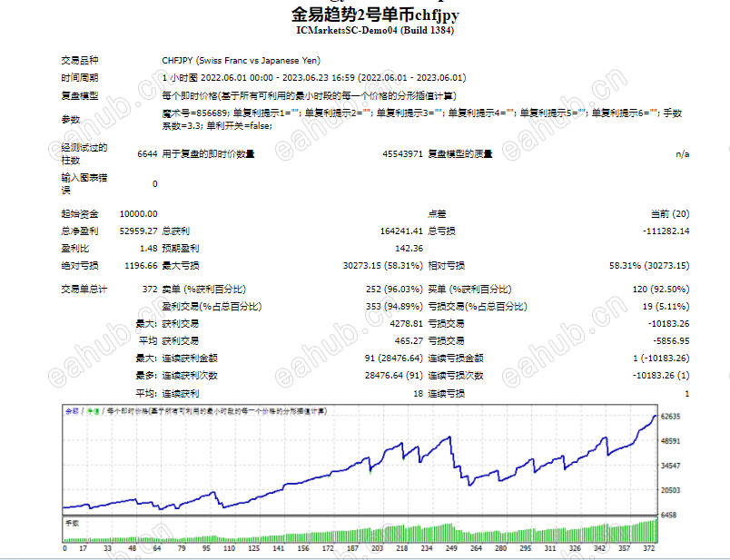
Task: Click the ticks modelled value 45543971
Action: coord(403,153)
